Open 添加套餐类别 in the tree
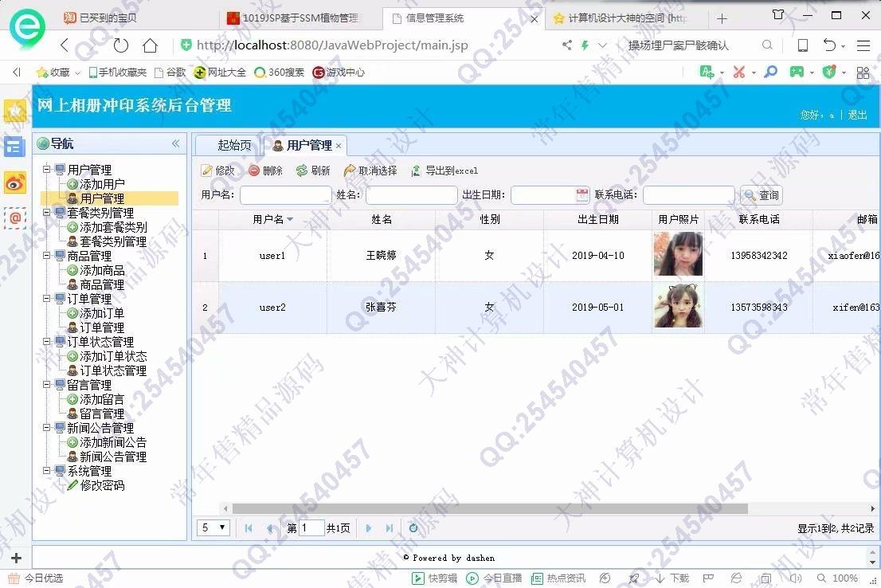881x588 pixels. [113, 227]
